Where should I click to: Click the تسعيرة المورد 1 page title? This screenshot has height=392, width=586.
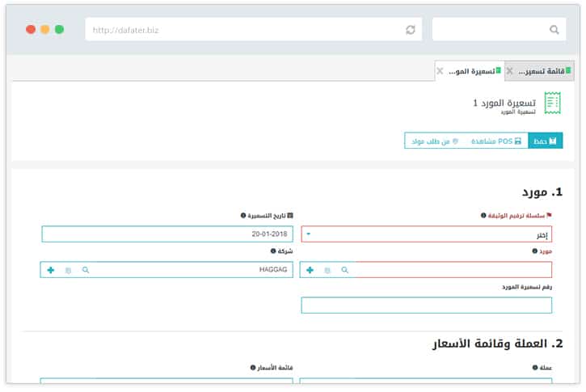pyautogui.click(x=504, y=103)
